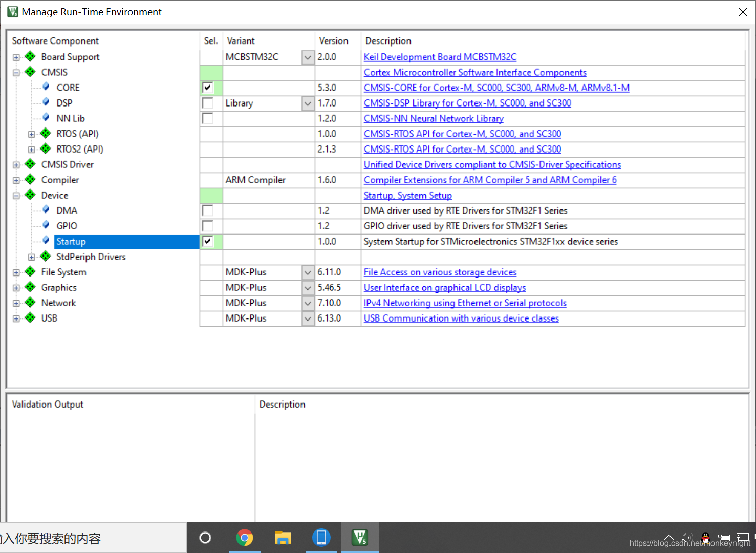This screenshot has height=553, width=756.
Task: Open the Keil Development Board MCBSTM32C link
Action: click(x=440, y=57)
